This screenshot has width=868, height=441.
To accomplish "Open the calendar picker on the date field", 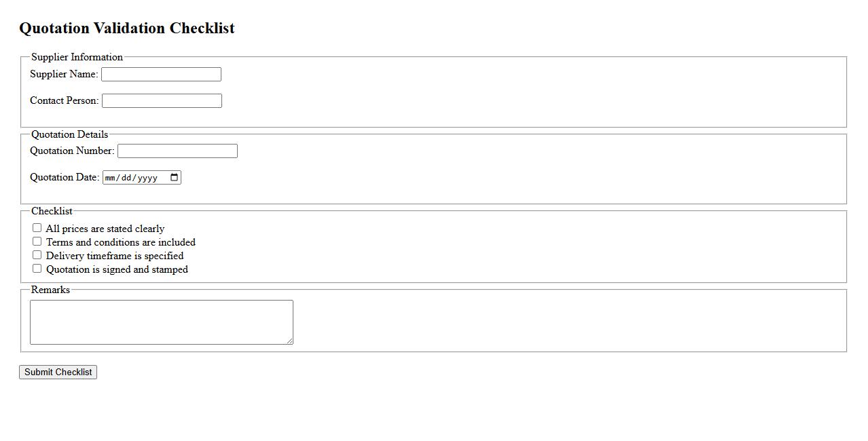I will [x=175, y=178].
